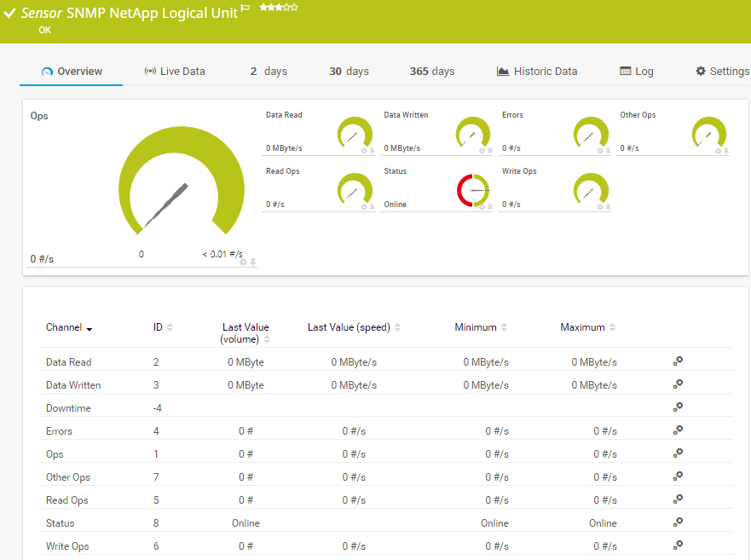Set priority to one star
This screenshot has width=751, height=560.
264,8
